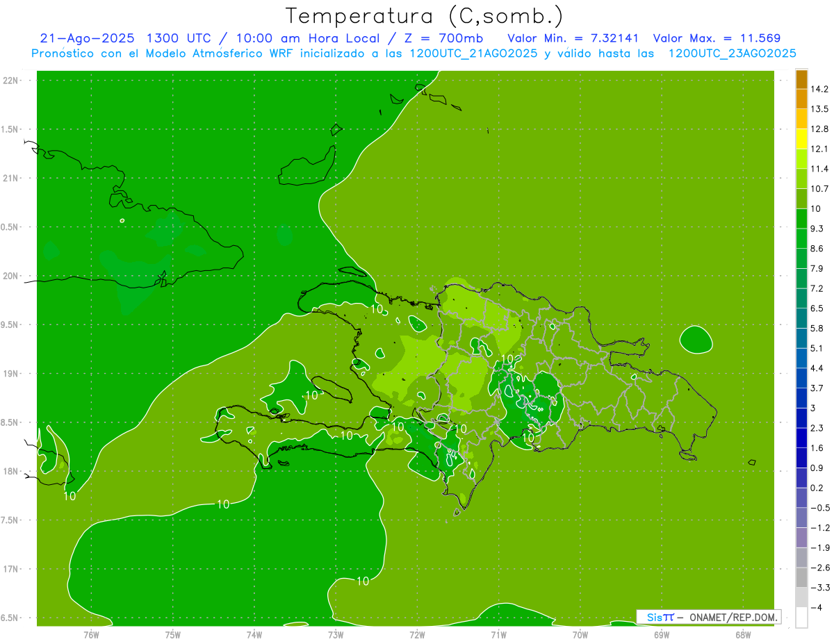The image size is (834, 644).
Task: Click the colorbar value '-3.3'
Action: point(820,587)
